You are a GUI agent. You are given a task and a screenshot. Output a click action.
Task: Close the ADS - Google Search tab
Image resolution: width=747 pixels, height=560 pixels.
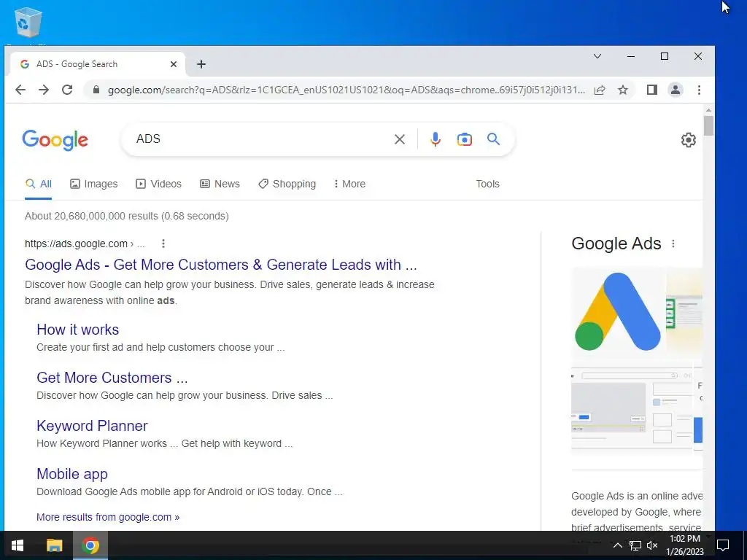[174, 64]
